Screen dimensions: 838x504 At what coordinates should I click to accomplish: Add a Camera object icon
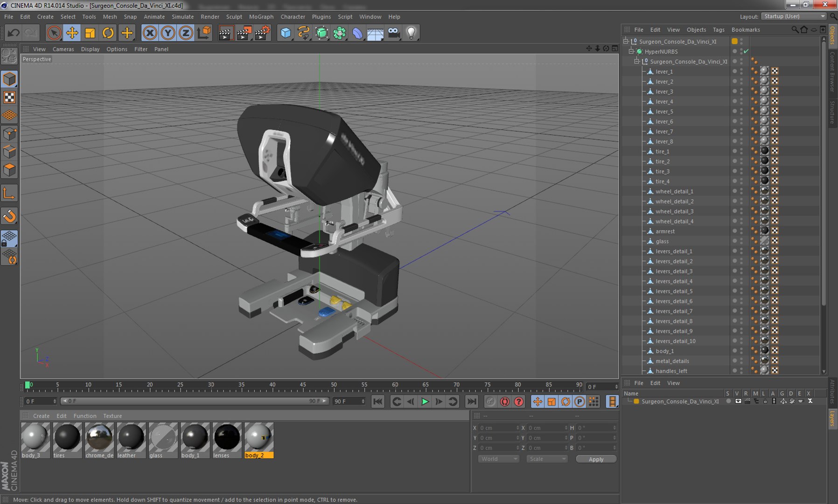point(393,33)
